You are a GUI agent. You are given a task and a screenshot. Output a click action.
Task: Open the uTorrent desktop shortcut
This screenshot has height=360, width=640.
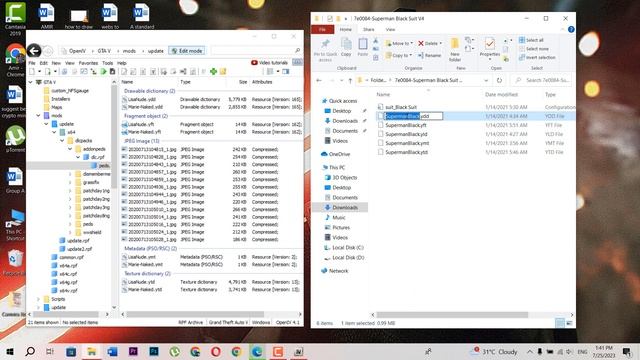coord(15,139)
